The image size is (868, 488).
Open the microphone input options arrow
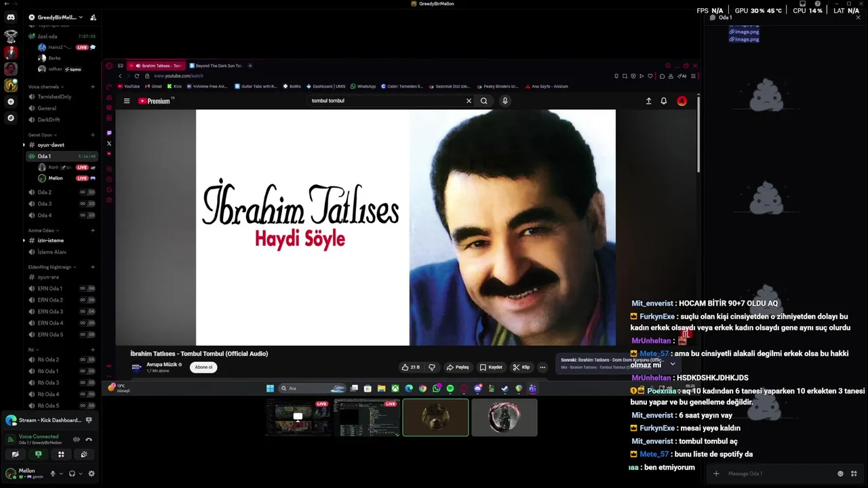(61, 474)
